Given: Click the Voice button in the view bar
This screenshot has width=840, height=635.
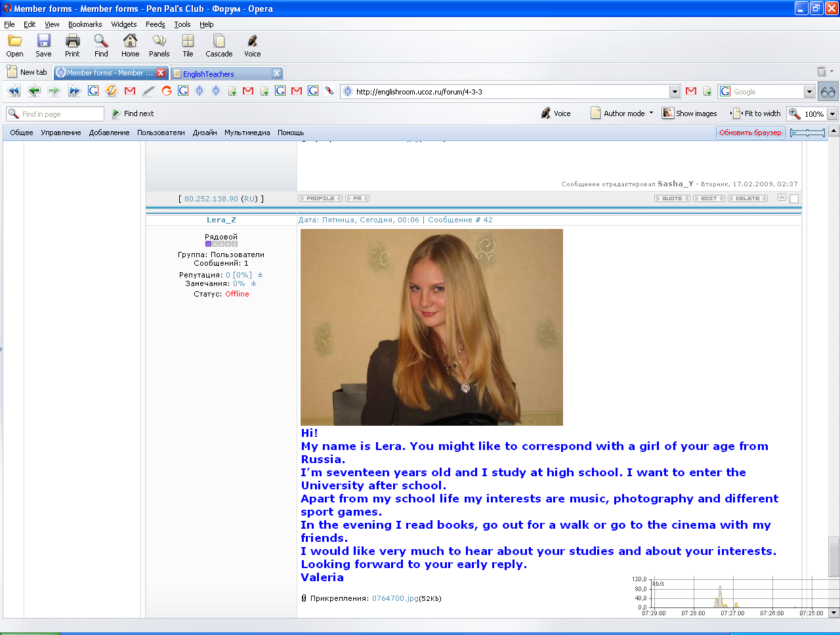Looking at the screenshot, I should (x=556, y=113).
